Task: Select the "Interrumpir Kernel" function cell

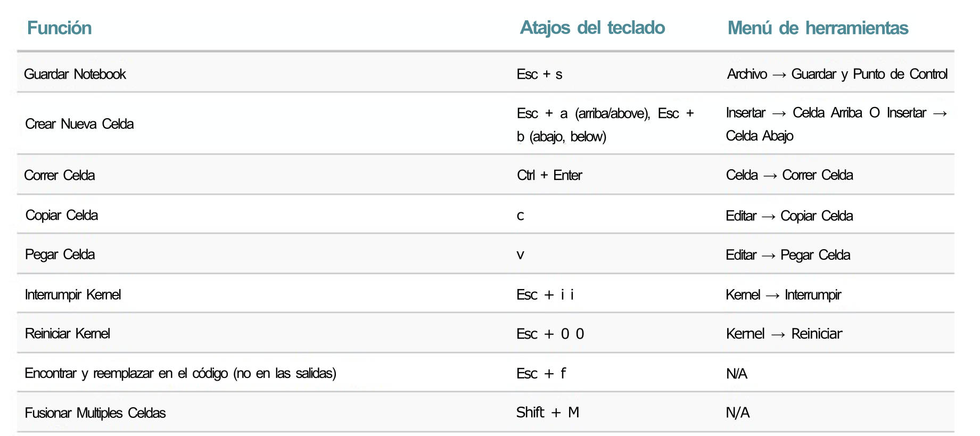Action: pos(73,294)
